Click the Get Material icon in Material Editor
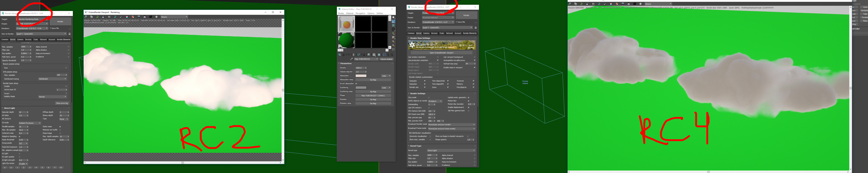 [x=340, y=55]
